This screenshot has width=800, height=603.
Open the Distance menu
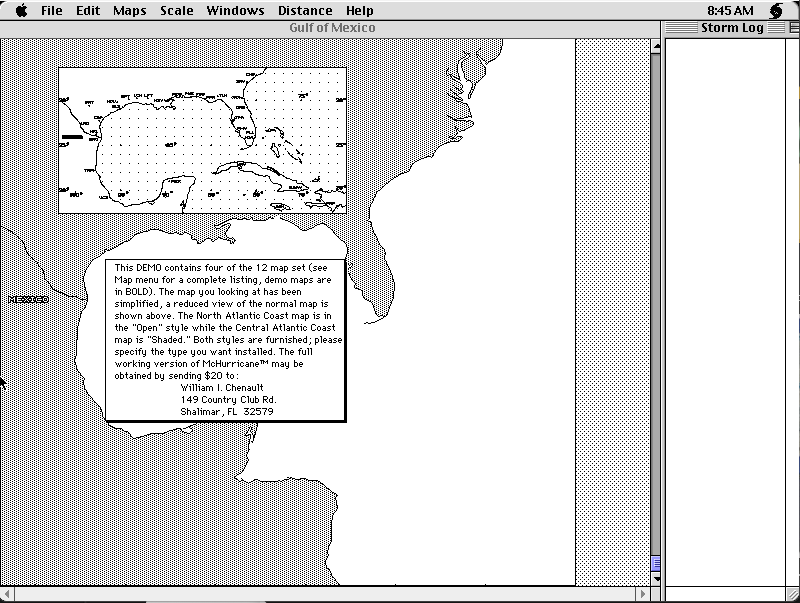(x=305, y=11)
